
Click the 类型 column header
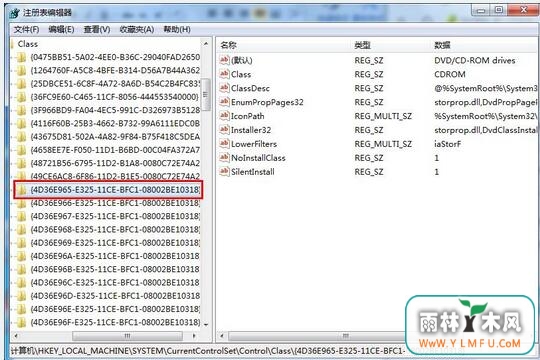pyautogui.click(x=362, y=45)
